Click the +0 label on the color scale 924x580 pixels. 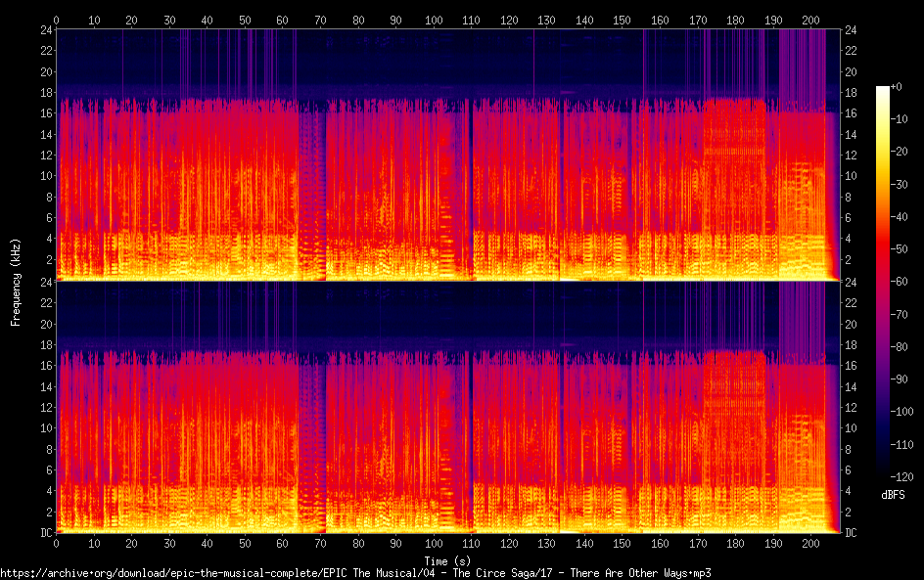896,88
